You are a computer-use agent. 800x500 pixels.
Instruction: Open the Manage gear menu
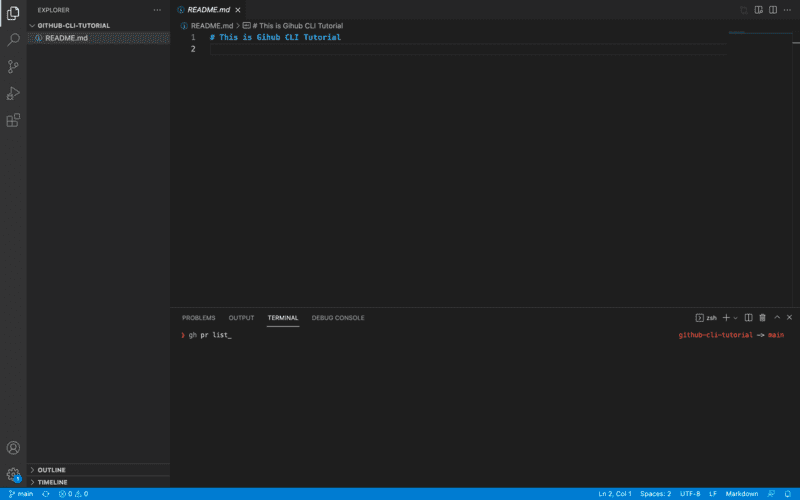pos(13,474)
